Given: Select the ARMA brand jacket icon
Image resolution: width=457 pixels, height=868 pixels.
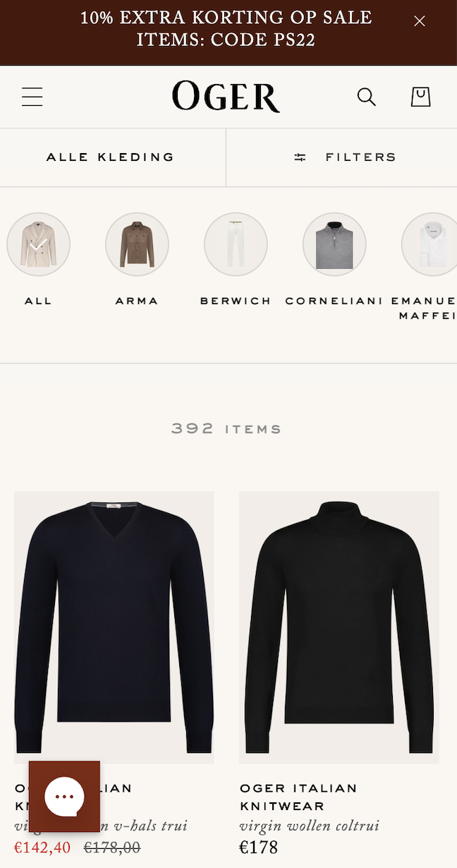Looking at the screenshot, I should coord(137,244).
